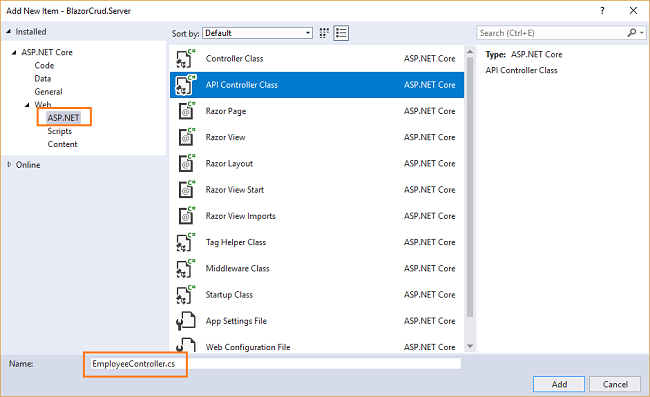The image size is (650, 397).
Task: Open the help question mark button
Action: [x=602, y=11]
